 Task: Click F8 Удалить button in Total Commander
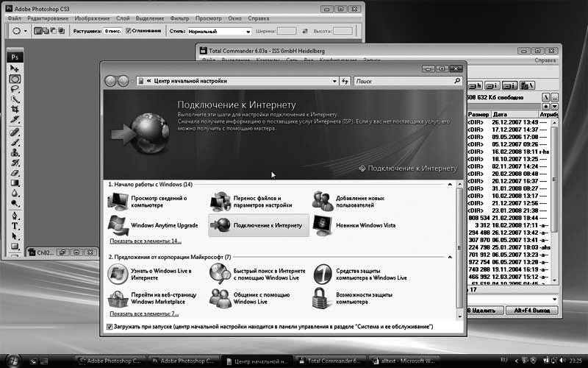click(484, 311)
